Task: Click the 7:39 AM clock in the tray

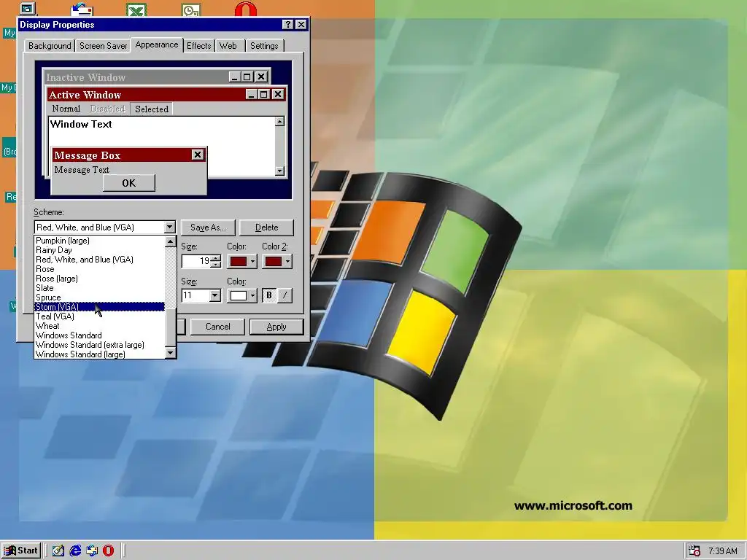Action: tap(723, 551)
